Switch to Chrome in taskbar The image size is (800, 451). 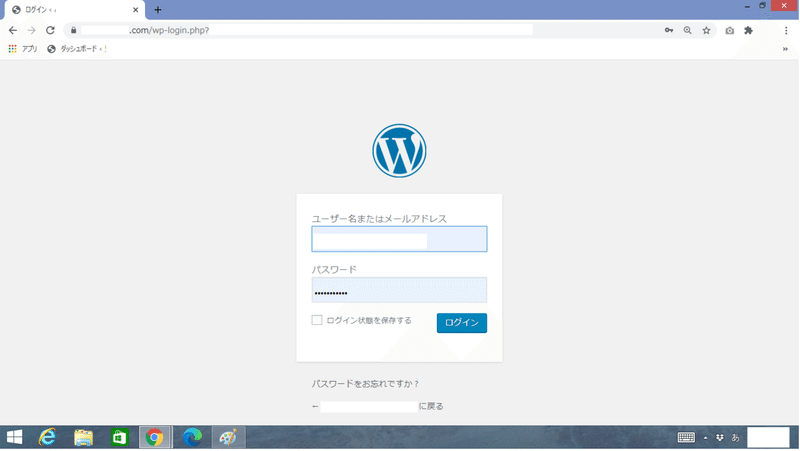155,437
